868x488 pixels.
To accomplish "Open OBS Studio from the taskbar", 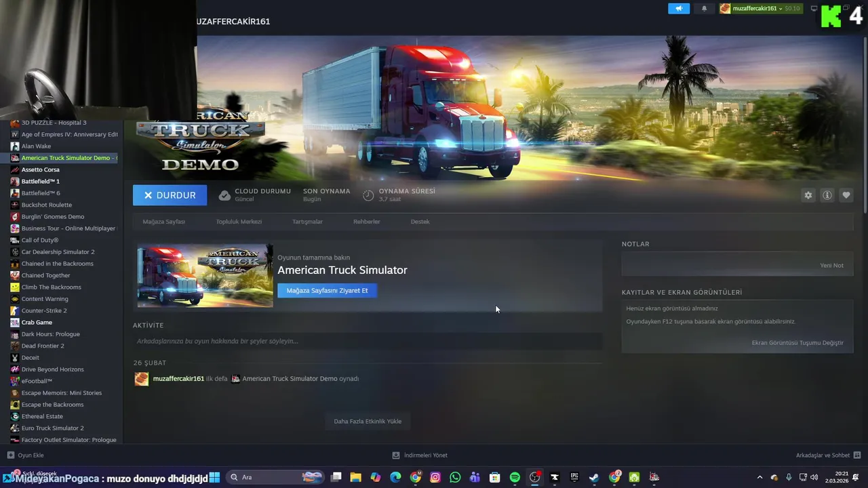I will (x=534, y=477).
